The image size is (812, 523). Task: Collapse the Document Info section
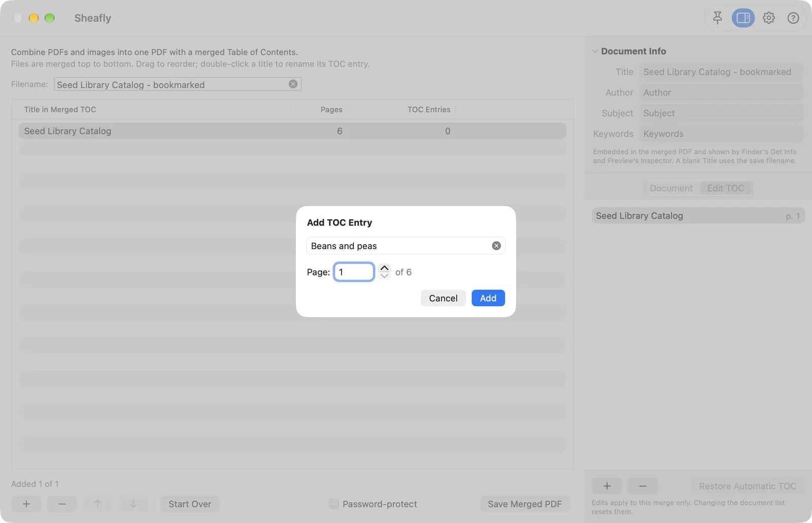[x=595, y=51]
